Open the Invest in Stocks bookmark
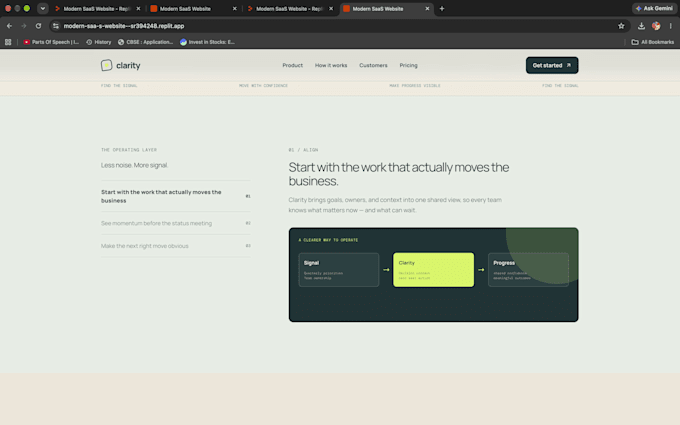 (207, 42)
